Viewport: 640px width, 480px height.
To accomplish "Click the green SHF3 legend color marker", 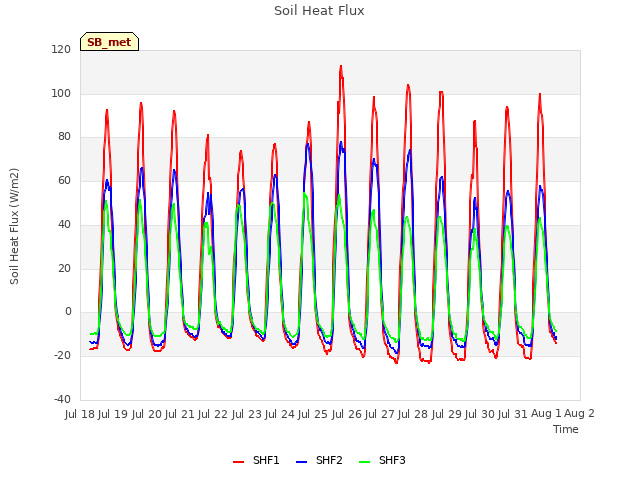I will click(x=364, y=461).
